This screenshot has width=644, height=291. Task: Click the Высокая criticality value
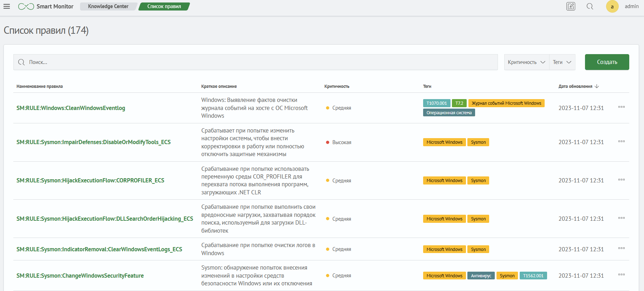click(342, 142)
